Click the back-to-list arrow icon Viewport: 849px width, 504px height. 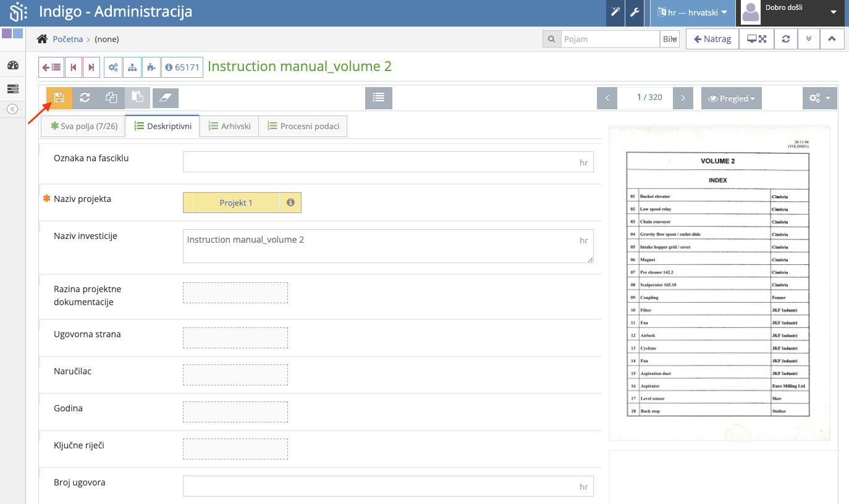(51, 67)
